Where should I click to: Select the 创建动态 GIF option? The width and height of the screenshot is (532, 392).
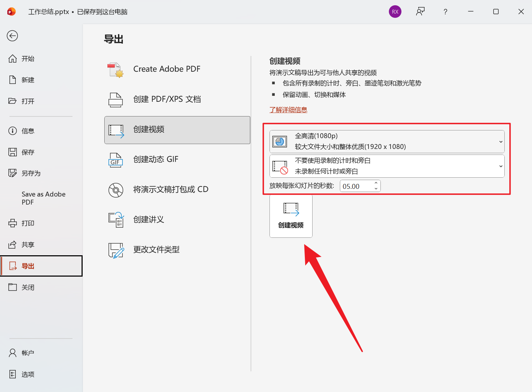[x=156, y=159]
